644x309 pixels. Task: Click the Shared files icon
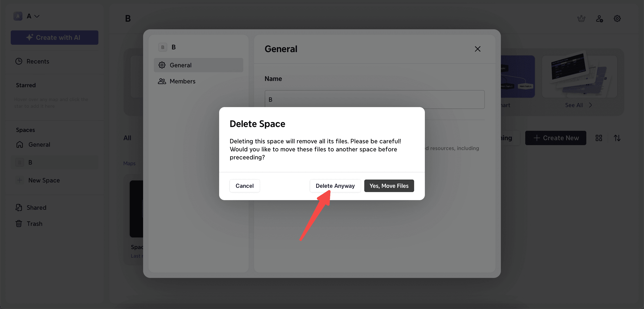[x=19, y=207]
